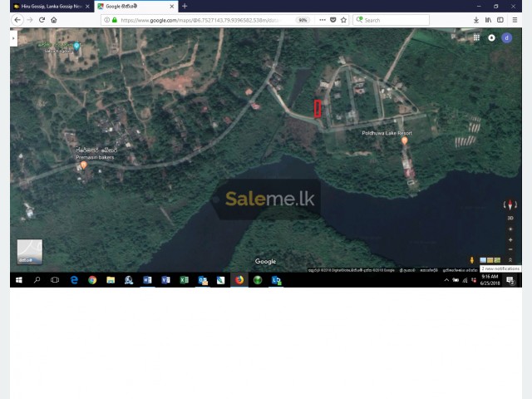Open the Lync taskbar icon
The width and height of the screenshot is (532, 399).
[x=276, y=280]
